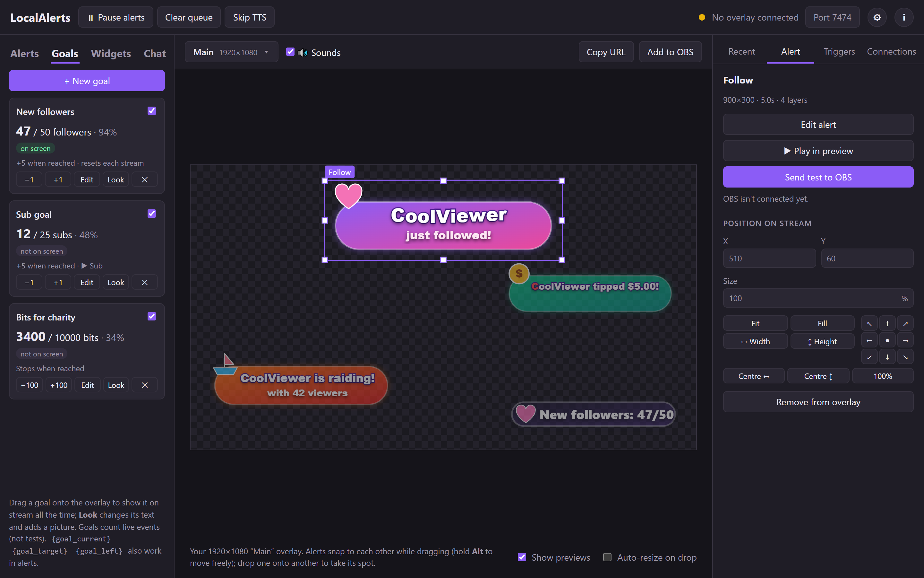The width and height of the screenshot is (924, 578).
Task: Delete the Sub goal
Action: click(x=145, y=283)
